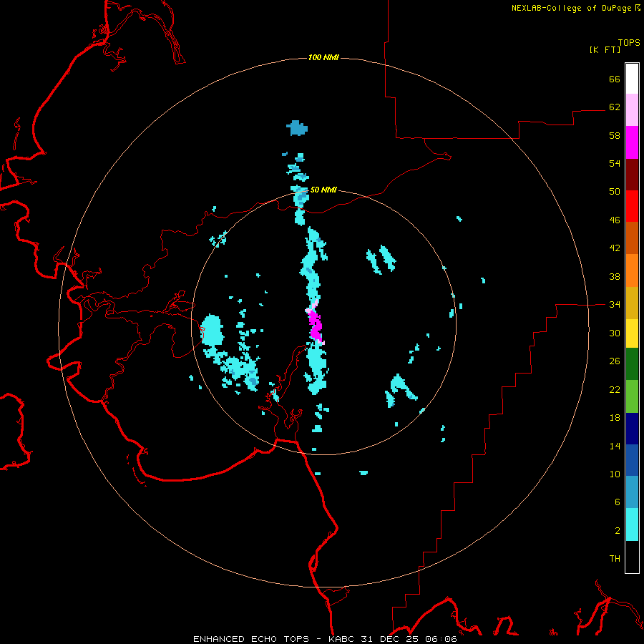Screen dimensions: 644x644
Task: Click the 'ENHANCED ECHO TOPS' caption text
Action: click(x=251, y=639)
